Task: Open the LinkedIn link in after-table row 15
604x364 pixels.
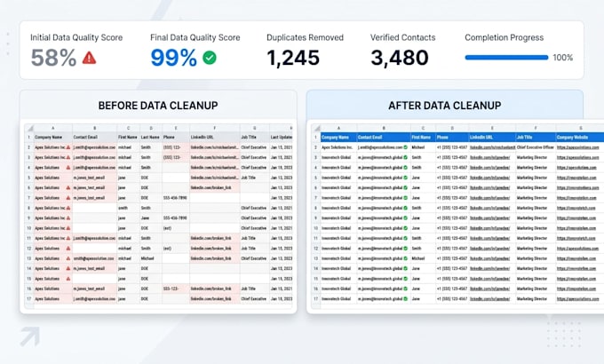Action: click(x=490, y=279)
